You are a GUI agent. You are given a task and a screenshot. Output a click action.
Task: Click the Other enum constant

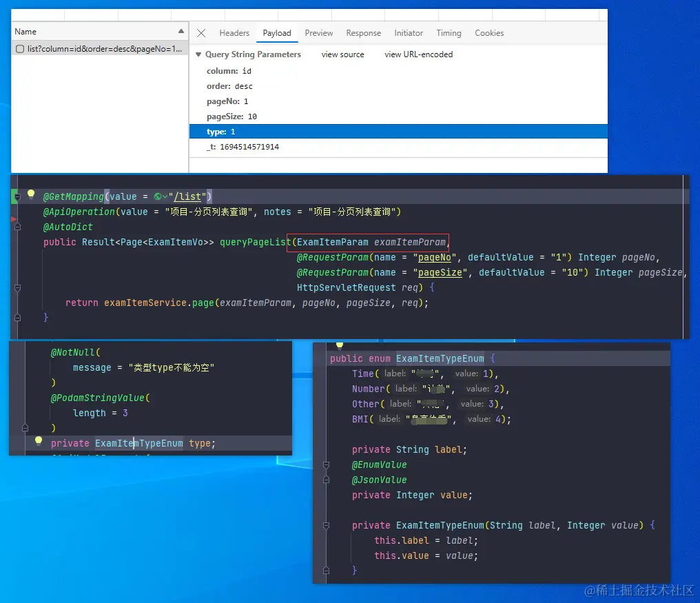pyautogui.click(x=366, y=405)
